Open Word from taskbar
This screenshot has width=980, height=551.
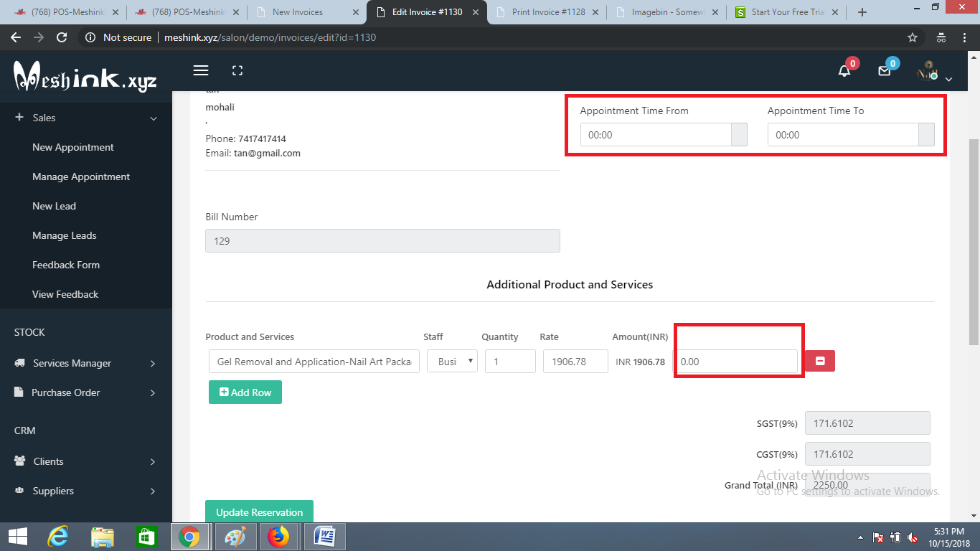click(x=325, y=537)
